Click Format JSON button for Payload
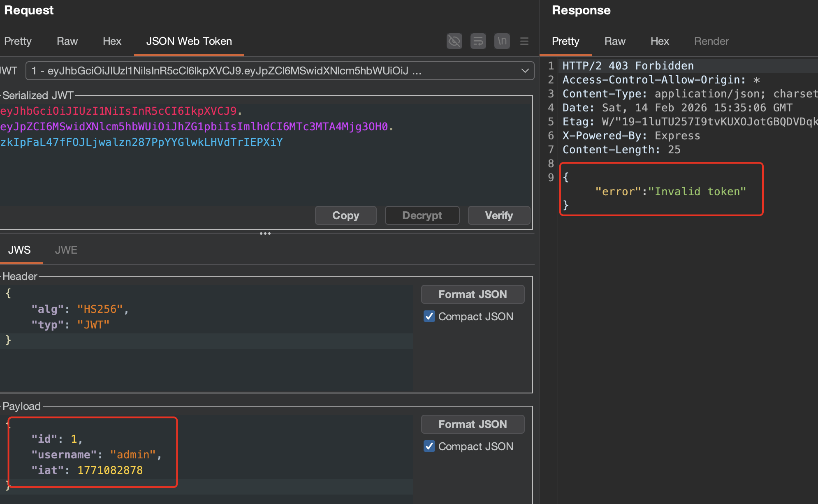The height and width of the screenshot is (504, 818). [473, 424]
